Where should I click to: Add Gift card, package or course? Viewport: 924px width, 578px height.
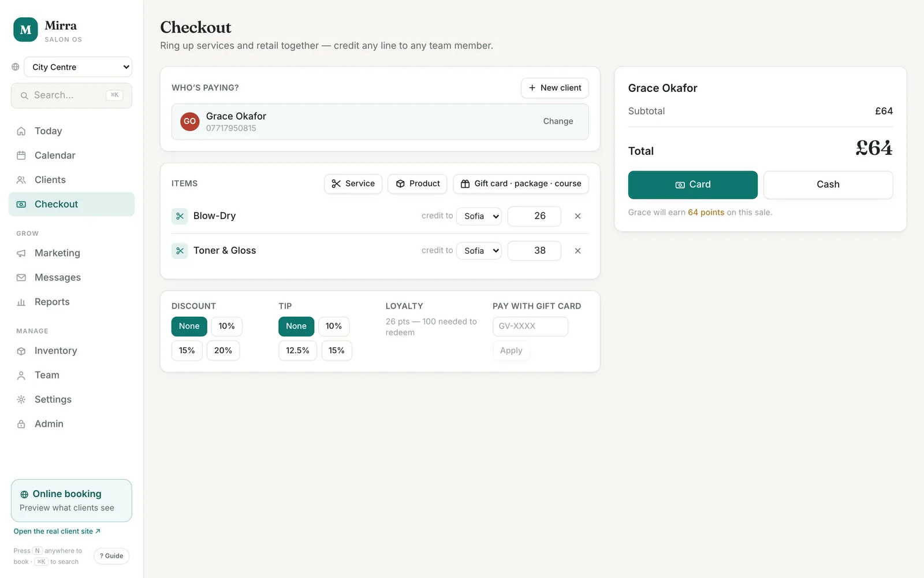[521, 184]
